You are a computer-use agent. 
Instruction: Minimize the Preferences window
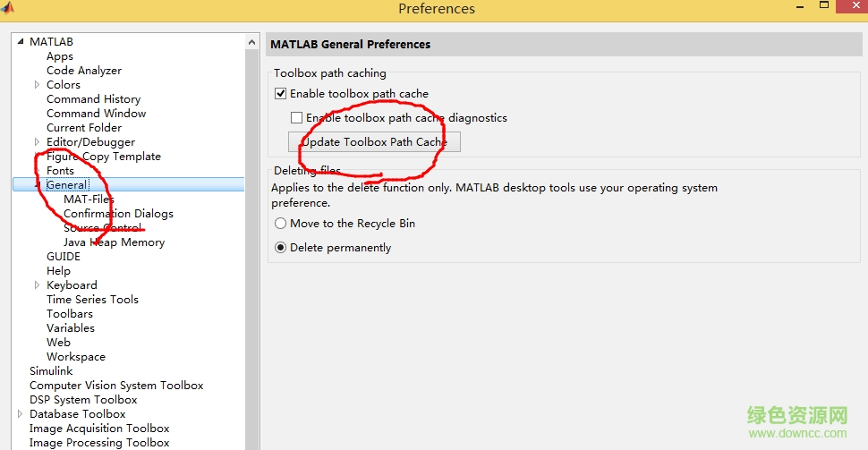click(800, 7)
